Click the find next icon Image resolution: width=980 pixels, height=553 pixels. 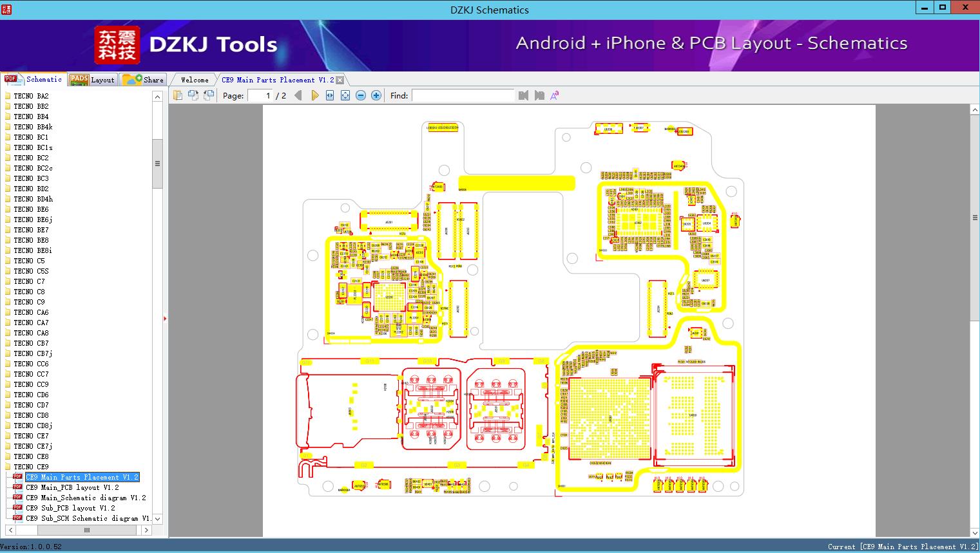[539, 95]
